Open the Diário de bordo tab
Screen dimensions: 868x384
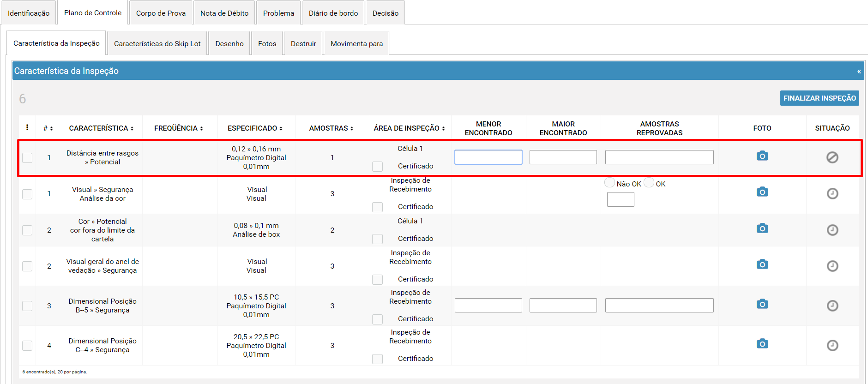point(333,13)
